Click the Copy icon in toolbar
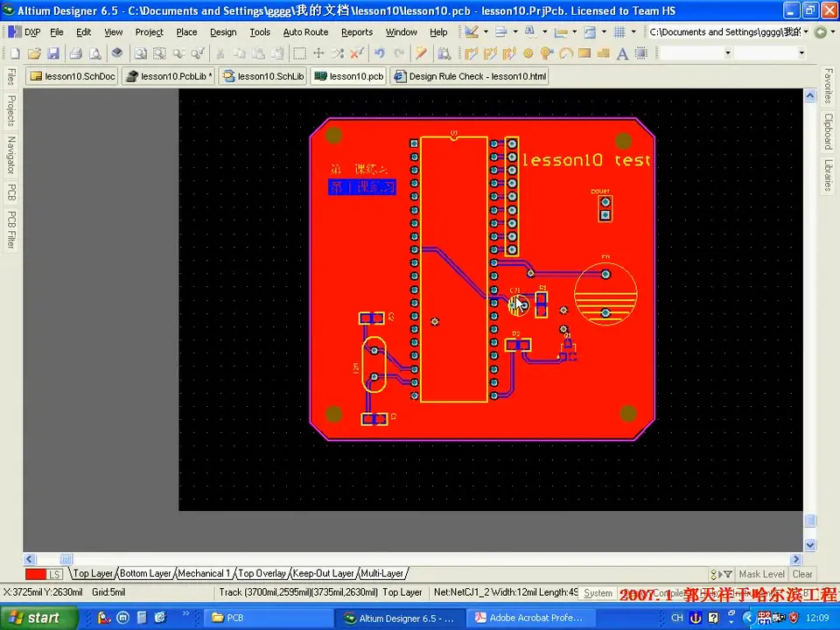 coord(239,53)
